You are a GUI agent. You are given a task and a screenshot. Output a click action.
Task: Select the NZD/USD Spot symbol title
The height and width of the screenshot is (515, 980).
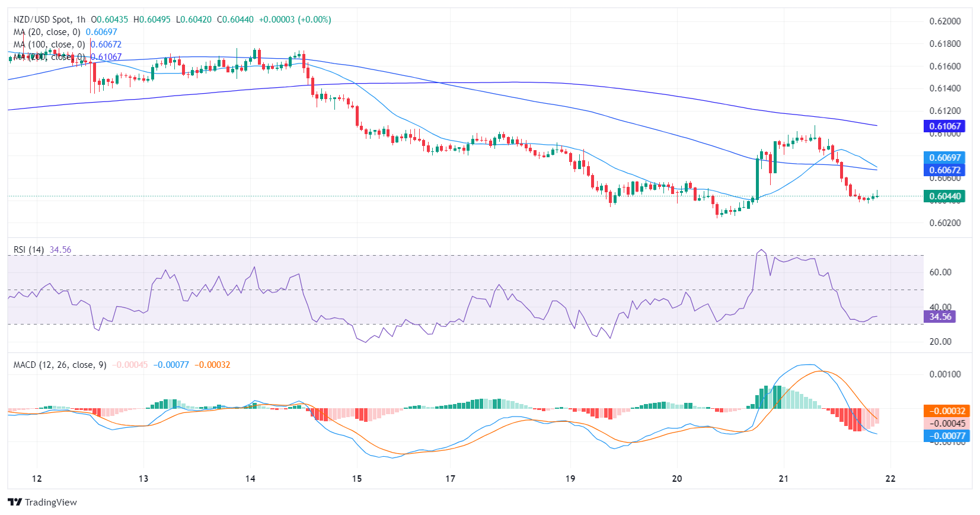(x=41, y=20)
